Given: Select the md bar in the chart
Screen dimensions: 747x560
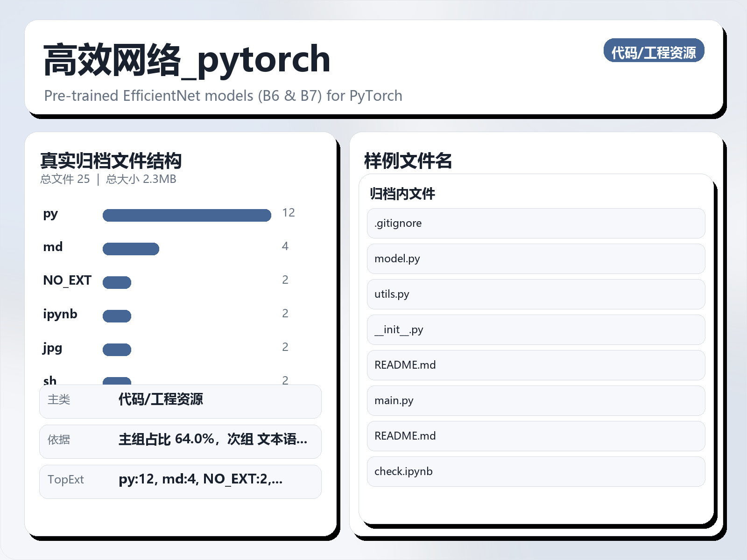Looking at the screenshot, I should (132, 249).
